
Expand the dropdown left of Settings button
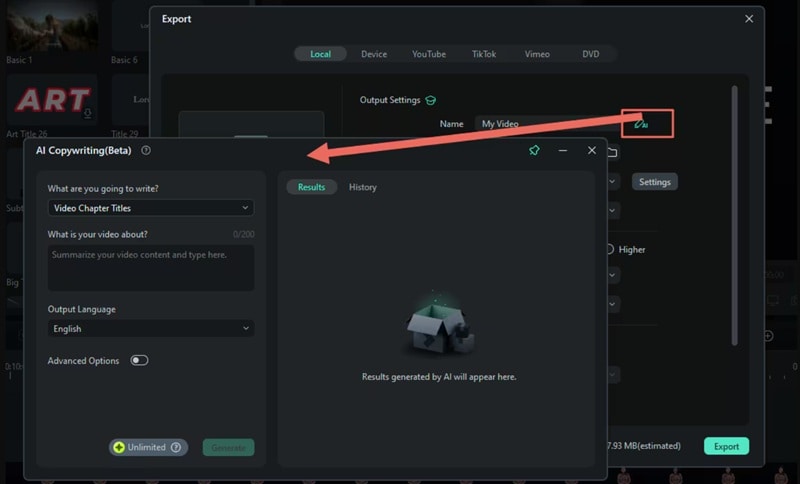click(613, 182)
